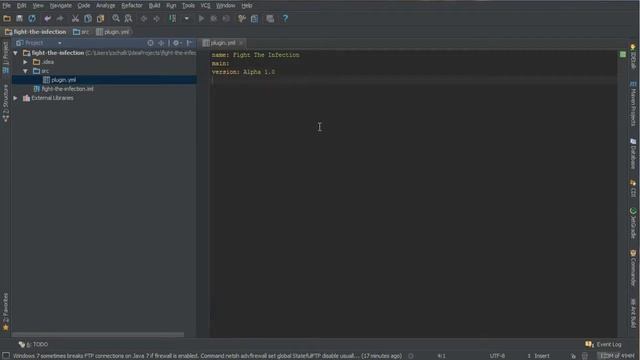The width and height of the screenshot is (640, 360).
Task: Click the Synchronize toolbar icon
Action: (x=32, y=18)
